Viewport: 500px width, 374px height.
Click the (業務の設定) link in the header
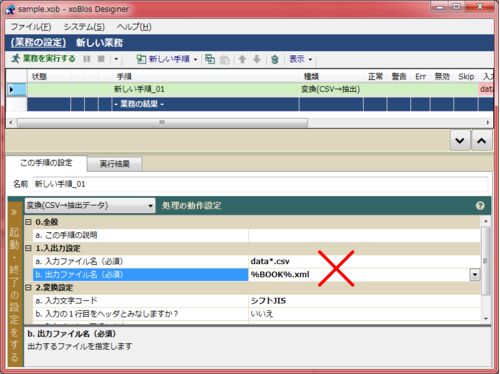[38, 43]
